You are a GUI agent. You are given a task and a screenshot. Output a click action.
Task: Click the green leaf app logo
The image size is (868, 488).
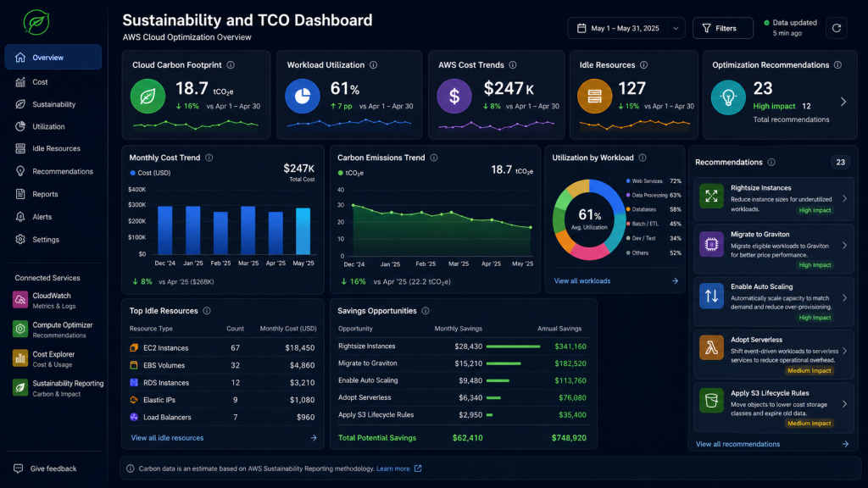click(36, 23)
